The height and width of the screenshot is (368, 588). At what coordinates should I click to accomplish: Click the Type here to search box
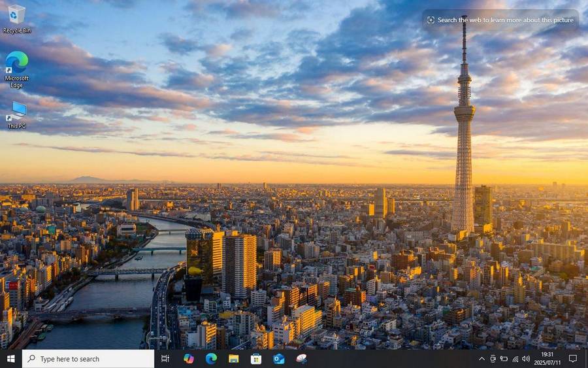(88, 359)
